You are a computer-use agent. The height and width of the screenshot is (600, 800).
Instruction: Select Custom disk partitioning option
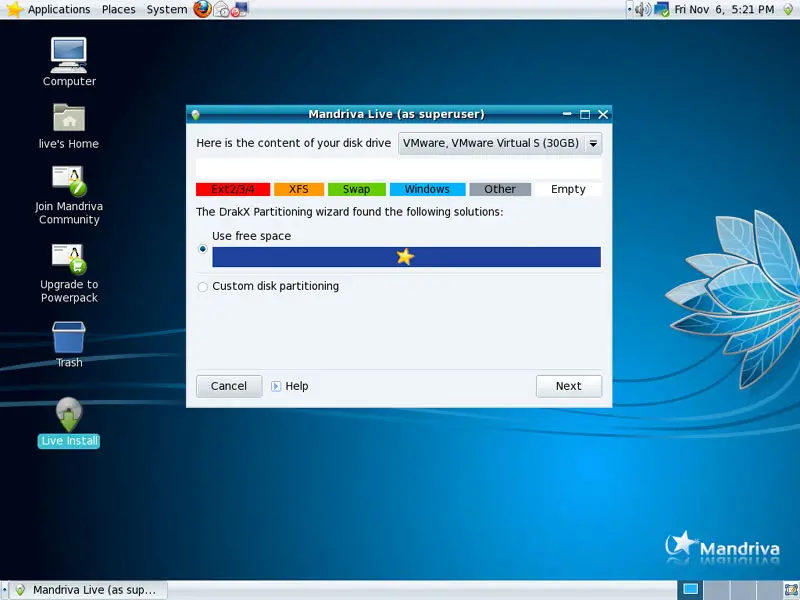[x=203, y=287]
